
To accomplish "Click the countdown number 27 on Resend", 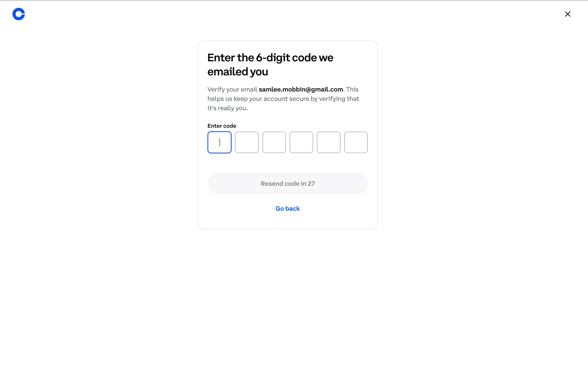I will point(311,184).
